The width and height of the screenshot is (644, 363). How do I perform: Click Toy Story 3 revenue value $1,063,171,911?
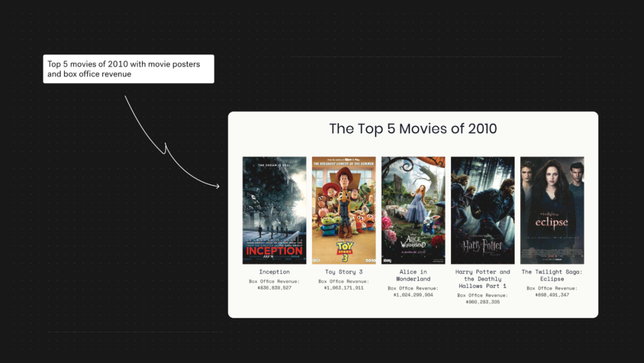click(x=343, y=288)
